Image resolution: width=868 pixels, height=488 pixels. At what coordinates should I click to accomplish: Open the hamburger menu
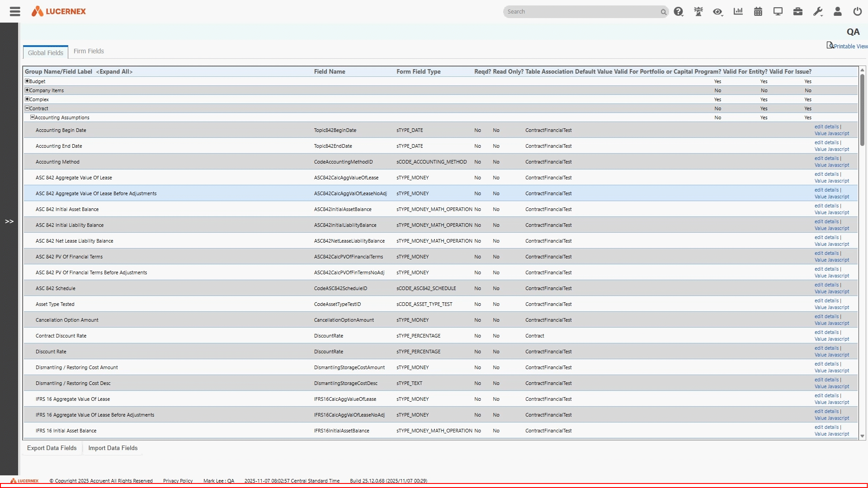tap(15, 12)
